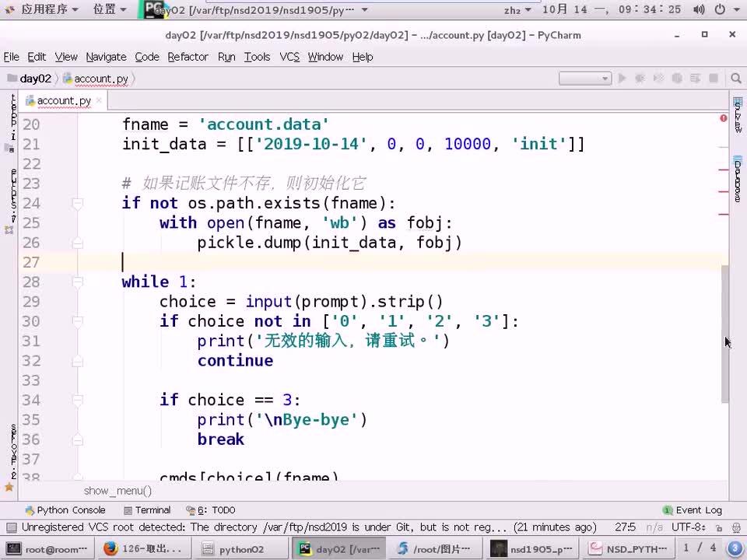The image size is (747, 560).
Task: Open the Edit menu
Action: pyautogui.click(x=37, y=57)
